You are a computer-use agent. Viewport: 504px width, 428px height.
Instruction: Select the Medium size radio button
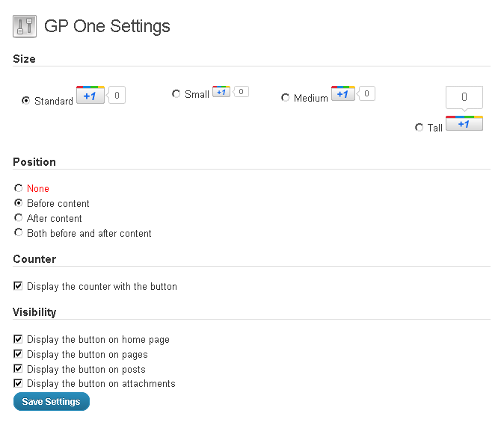coord(285,97)
